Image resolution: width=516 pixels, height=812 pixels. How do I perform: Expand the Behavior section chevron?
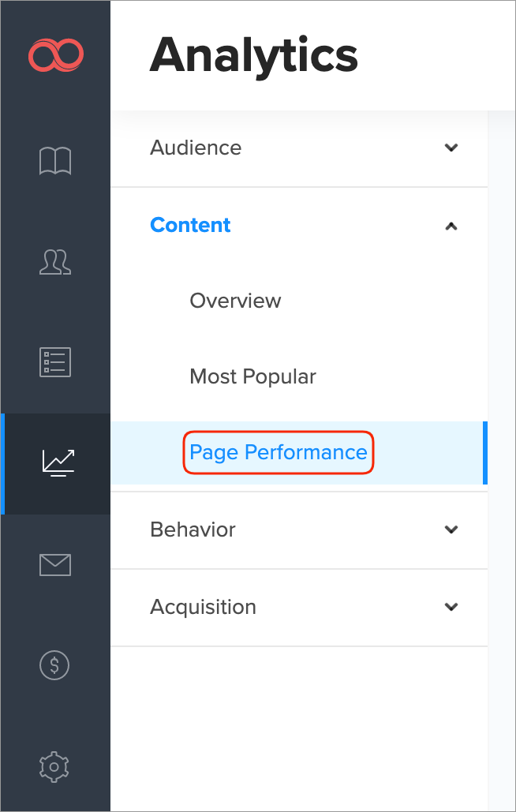pyautogui.click(x=451, y=529)
